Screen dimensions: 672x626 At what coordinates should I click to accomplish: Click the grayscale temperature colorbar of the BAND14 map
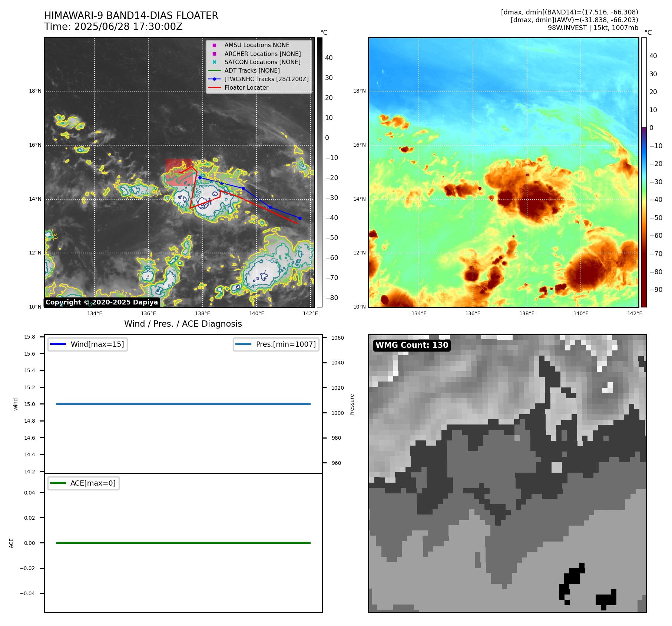(x=320, y=172)
